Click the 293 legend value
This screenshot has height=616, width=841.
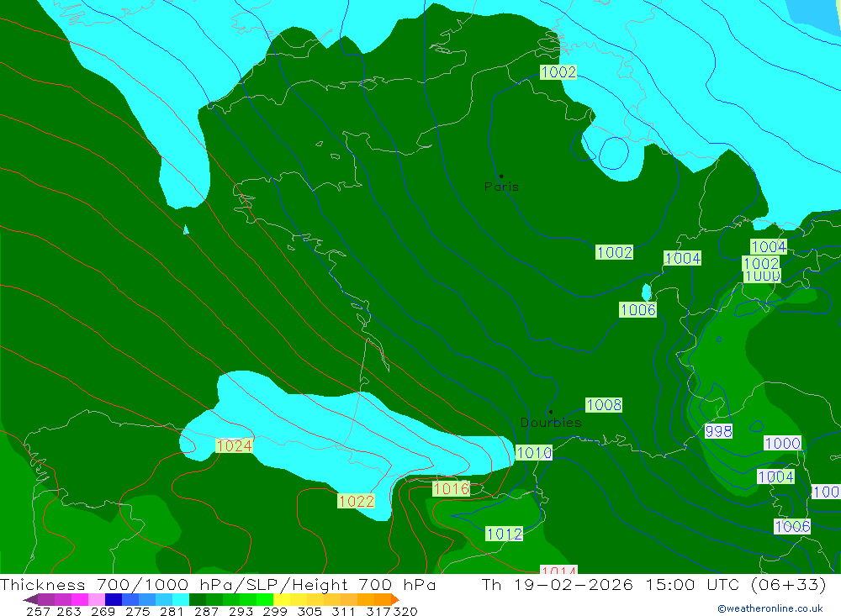coord(241,612)
